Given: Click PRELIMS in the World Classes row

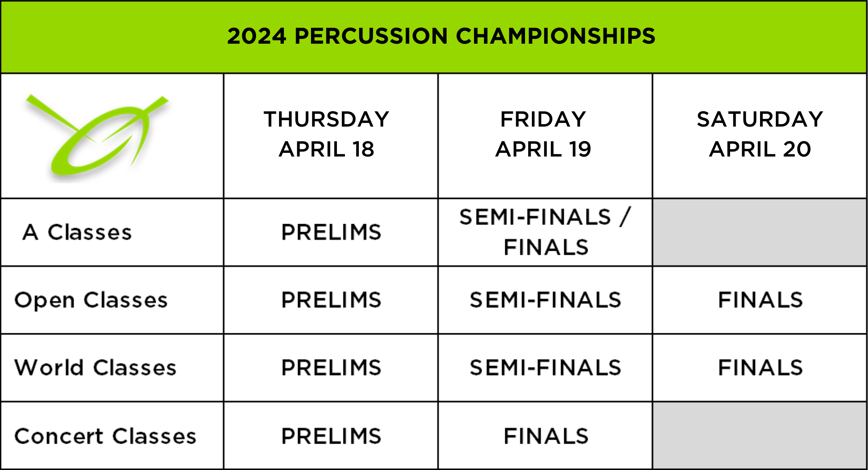Looking at the screenshot, I should 331,368.
